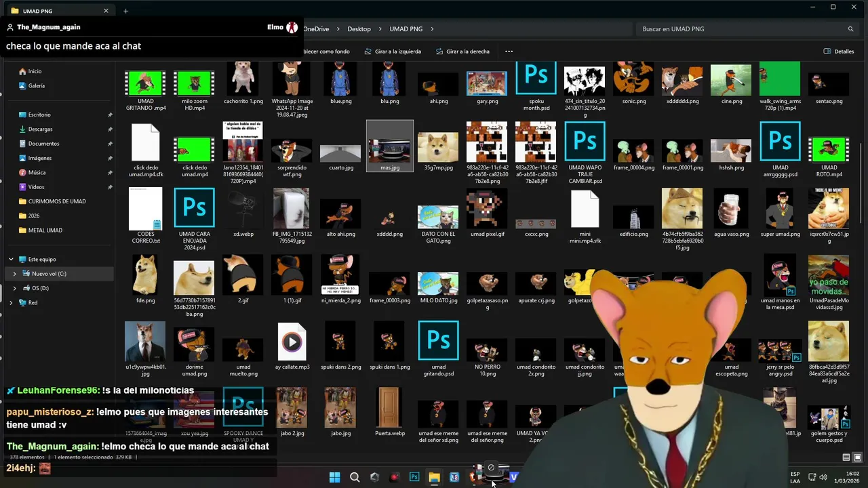868x488 pixels.
Task: Expand Nuevo vol (C:) drive node
Action: pos(15,274)
